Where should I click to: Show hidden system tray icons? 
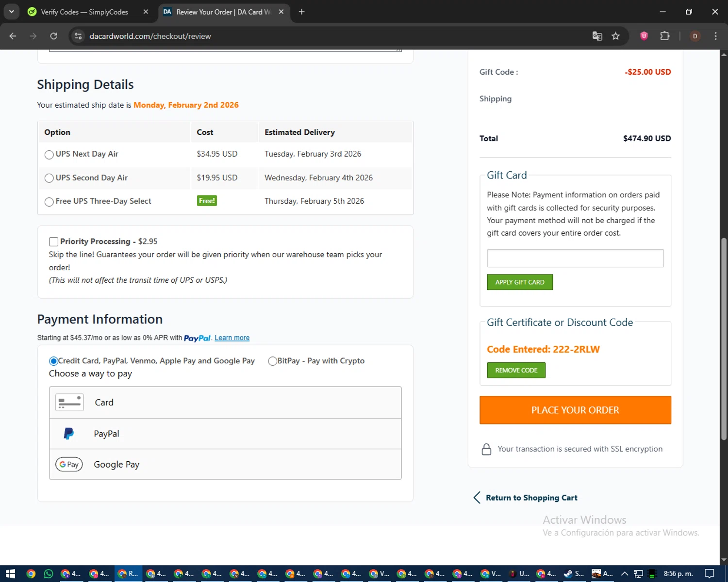pos(625,574)
